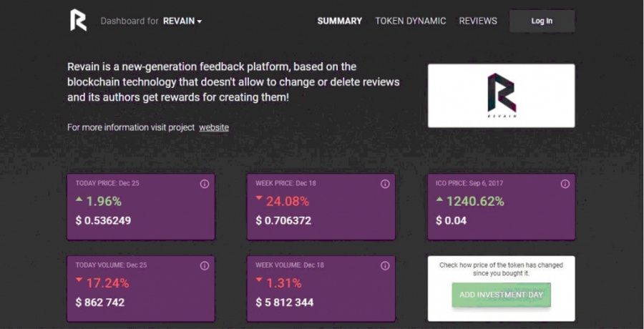Open info icon on Week Volume card
The image size is (644, 329).
tap(385, 266)
